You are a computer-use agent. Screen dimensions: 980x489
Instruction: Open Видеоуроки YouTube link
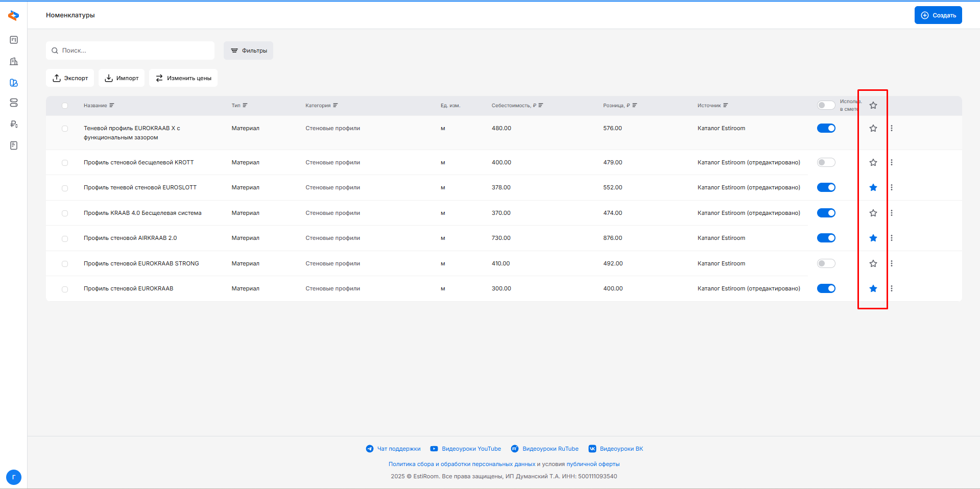point(466,449)
